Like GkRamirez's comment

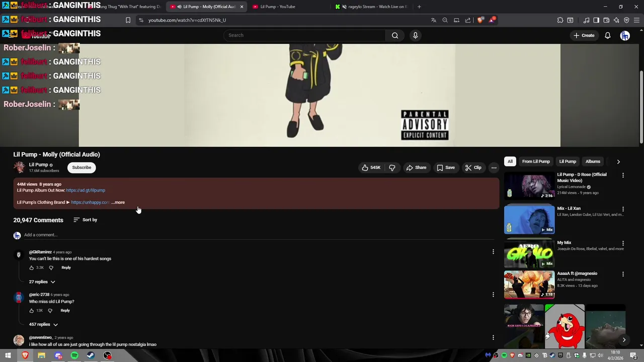click(32, 267)
